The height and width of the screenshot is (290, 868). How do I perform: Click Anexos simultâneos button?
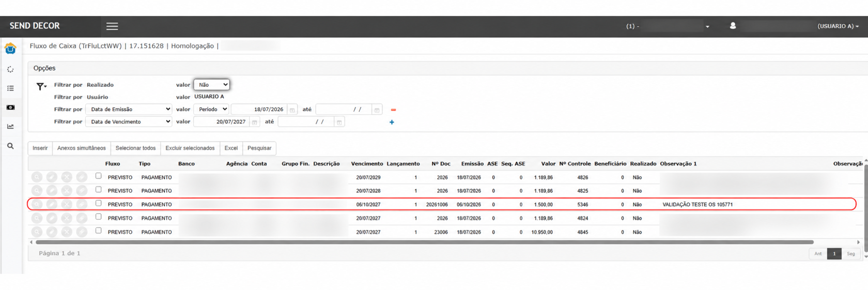(x=82, y=148)
